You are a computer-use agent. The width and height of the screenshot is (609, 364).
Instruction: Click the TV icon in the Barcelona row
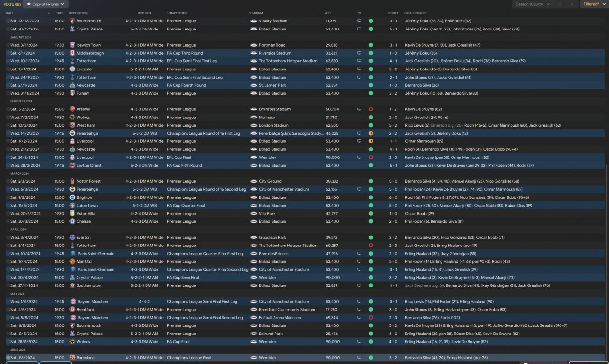click(x=359, y=358)
